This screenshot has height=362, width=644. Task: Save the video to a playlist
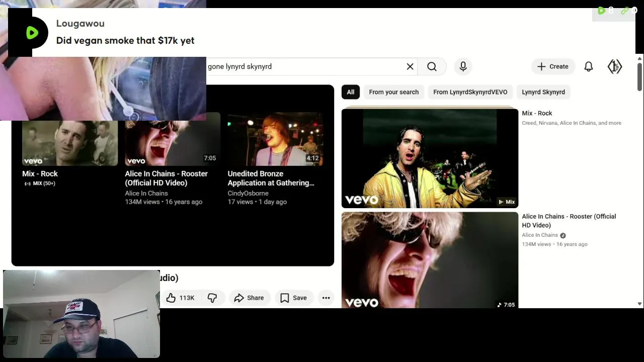tap(294, 298)
